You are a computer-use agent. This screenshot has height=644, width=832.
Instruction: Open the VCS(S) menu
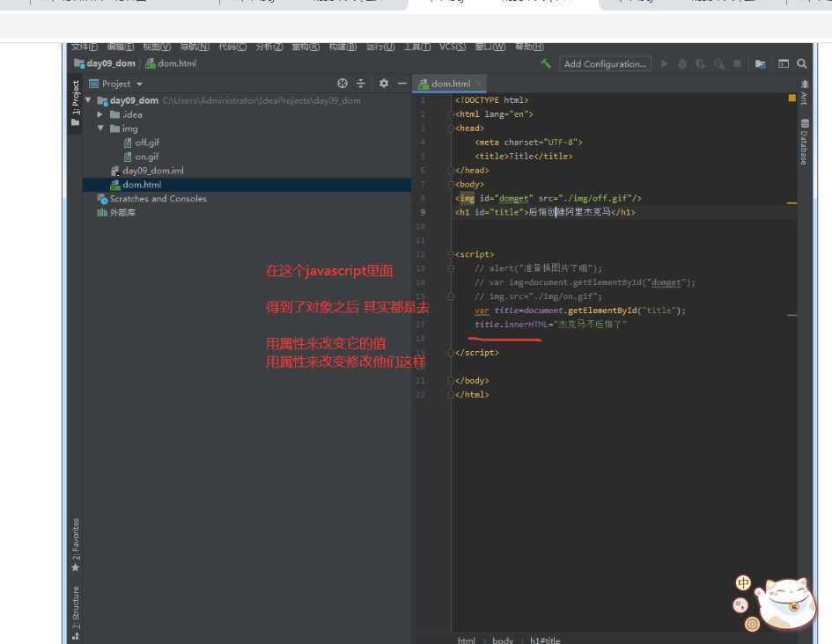[452, 47]
